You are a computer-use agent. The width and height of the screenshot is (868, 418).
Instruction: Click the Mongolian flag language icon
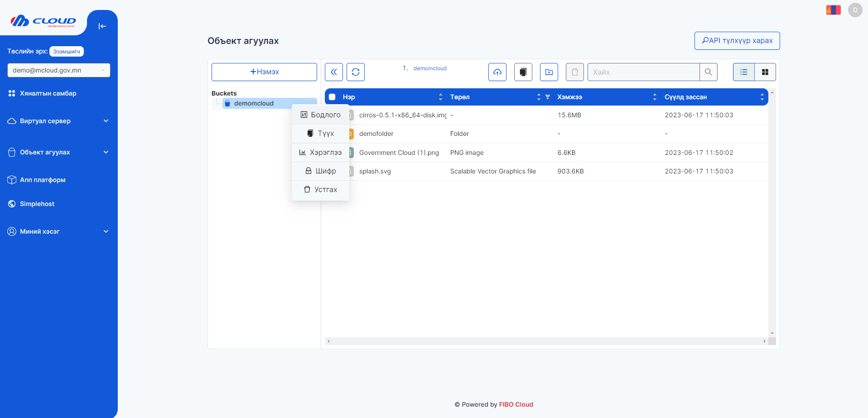(833, 10)
